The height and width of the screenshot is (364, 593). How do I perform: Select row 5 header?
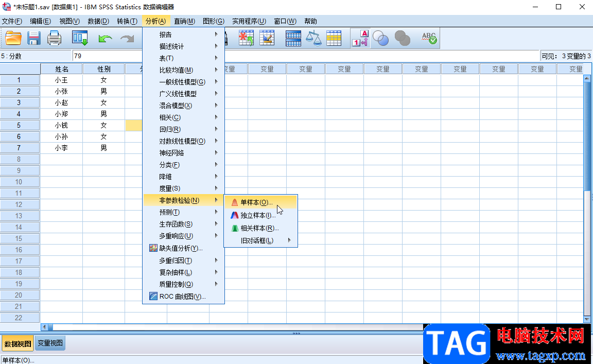(20, 125)
